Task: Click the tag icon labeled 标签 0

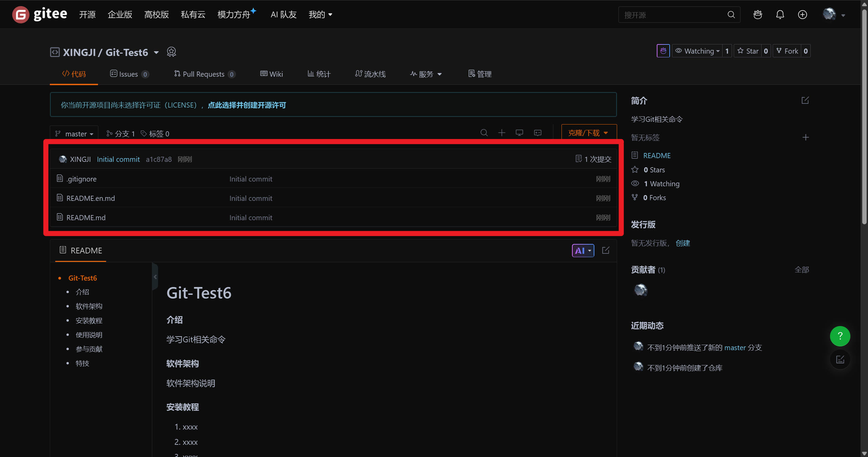Action: coord(144,134)
